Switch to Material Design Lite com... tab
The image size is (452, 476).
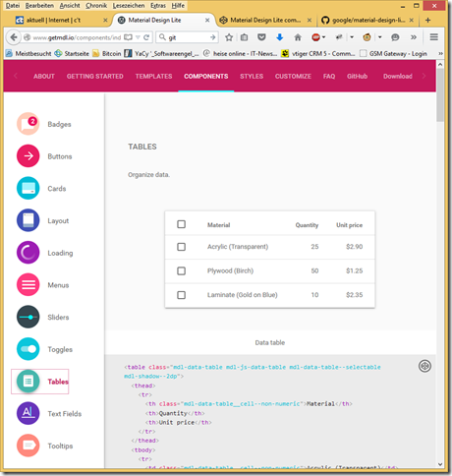tap(264, 20)
